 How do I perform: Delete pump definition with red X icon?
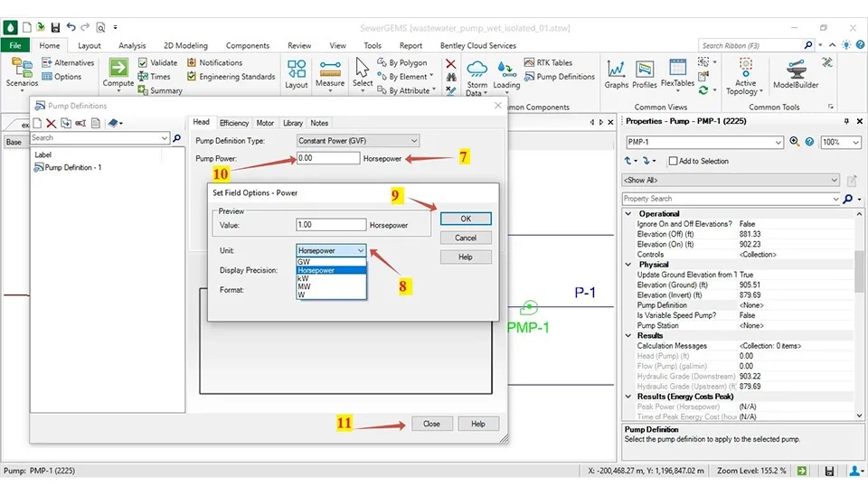click(51, 123)
